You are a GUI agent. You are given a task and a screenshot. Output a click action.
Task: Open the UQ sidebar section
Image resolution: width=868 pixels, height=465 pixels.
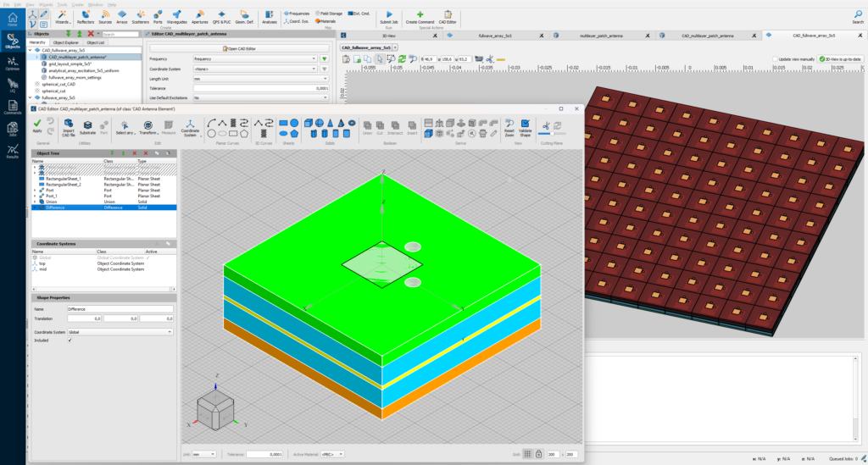(12, 86)
